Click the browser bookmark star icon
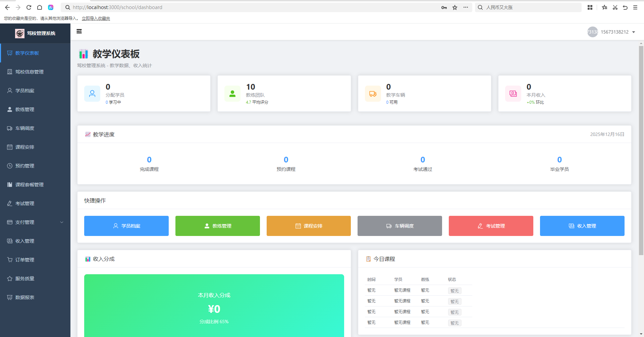 [x=455, y=7]
